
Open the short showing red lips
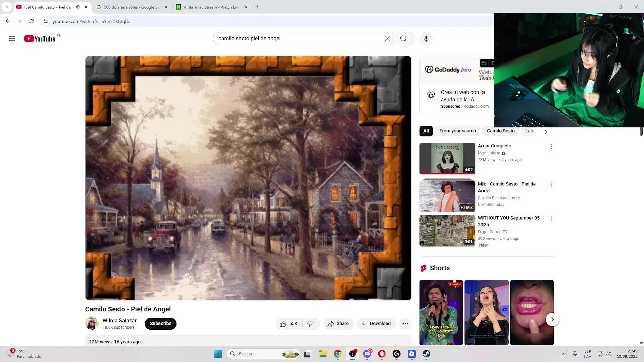pyautogui.click(x=532, y=312)
